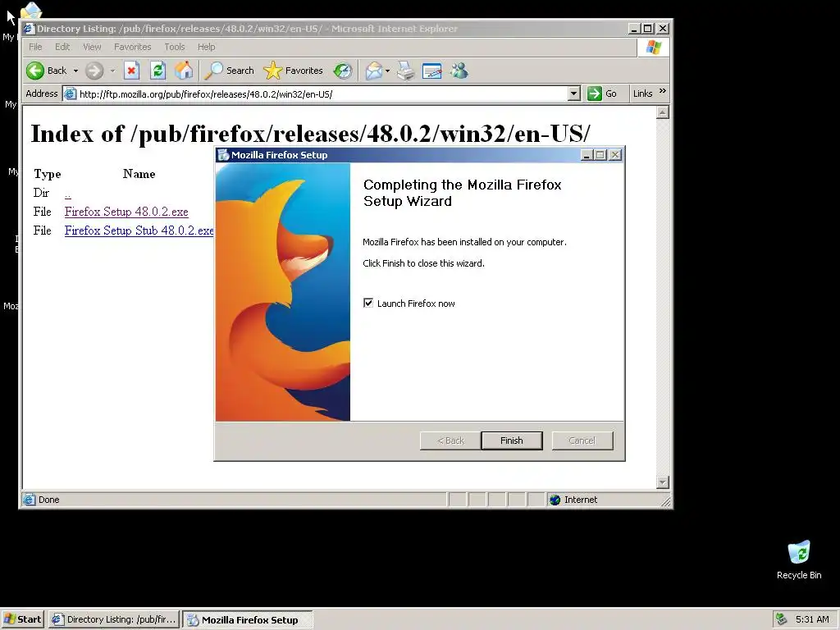This screenshot has height=630, width=840.
Task: Click the Messenger icon in IE toolbar
Action: (459, 71)
